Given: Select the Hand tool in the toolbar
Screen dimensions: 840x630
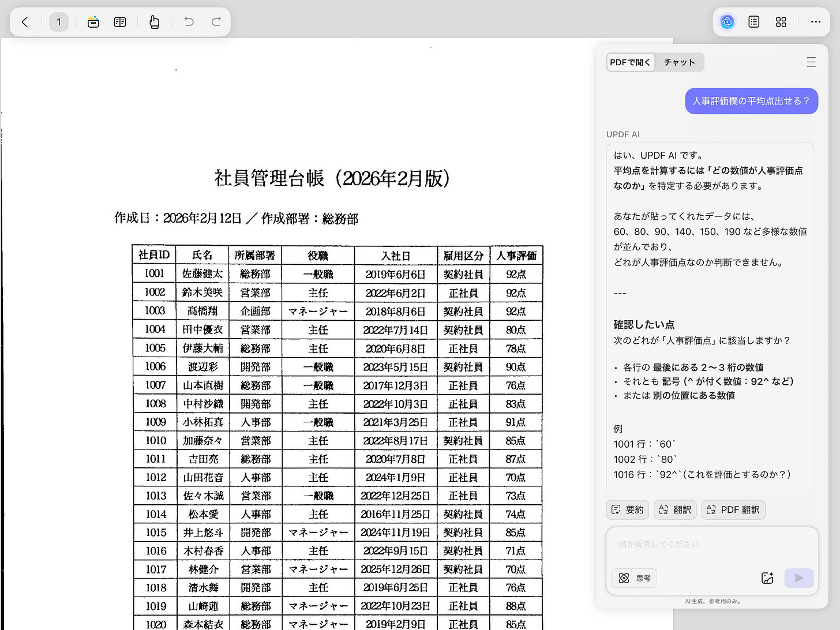Looking at the screenshot, I should tap(154, 21).
